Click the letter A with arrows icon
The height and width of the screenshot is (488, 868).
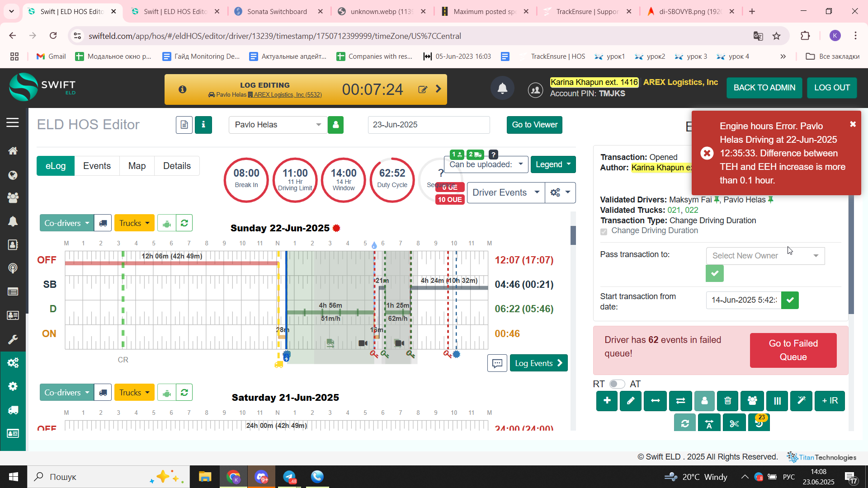[709, 423]
